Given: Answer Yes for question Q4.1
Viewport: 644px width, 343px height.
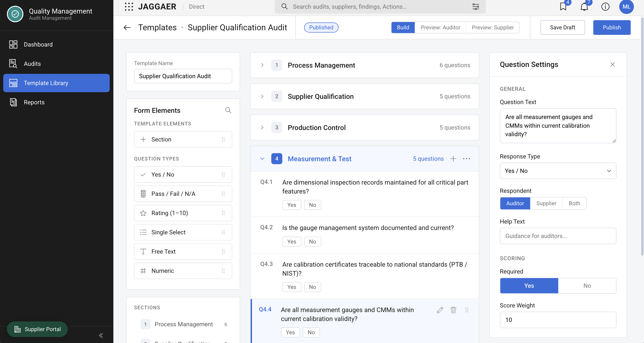Looking at the screenshot, I should (291, 205).
